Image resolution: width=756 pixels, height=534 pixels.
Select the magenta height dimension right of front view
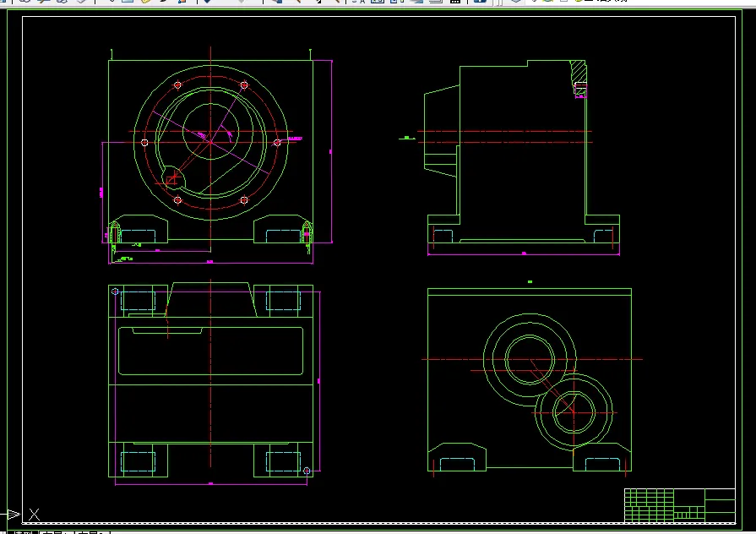(331, 151)
